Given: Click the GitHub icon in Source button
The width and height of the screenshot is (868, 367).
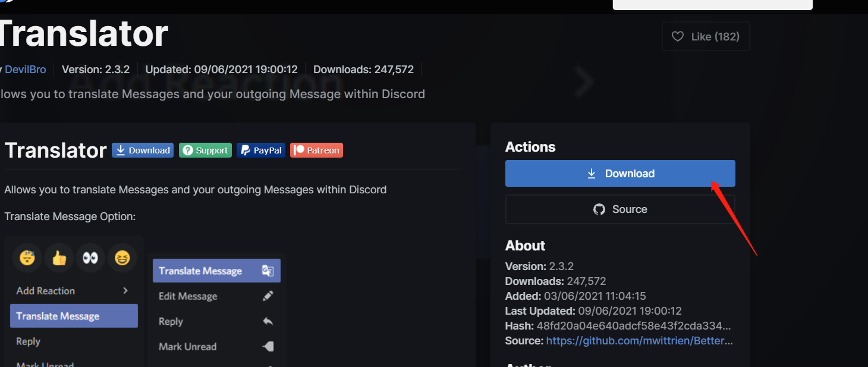Looking at the screenshot, I should click(599, 209).
